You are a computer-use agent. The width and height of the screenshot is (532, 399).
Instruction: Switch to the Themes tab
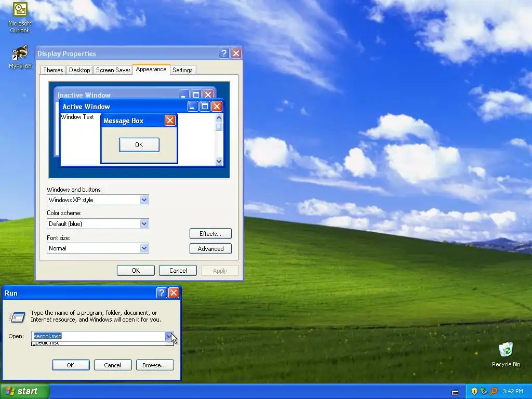(x=53, y=70)
